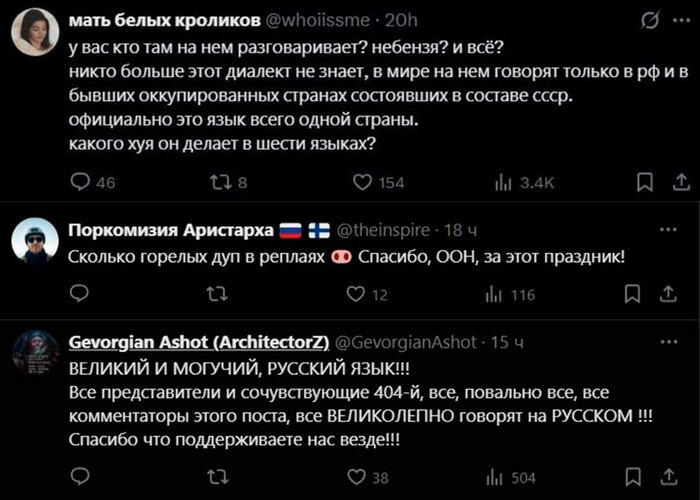The image size is (700, 500).
Task: Retweet the theinspire post
Action: coord(217,295)
